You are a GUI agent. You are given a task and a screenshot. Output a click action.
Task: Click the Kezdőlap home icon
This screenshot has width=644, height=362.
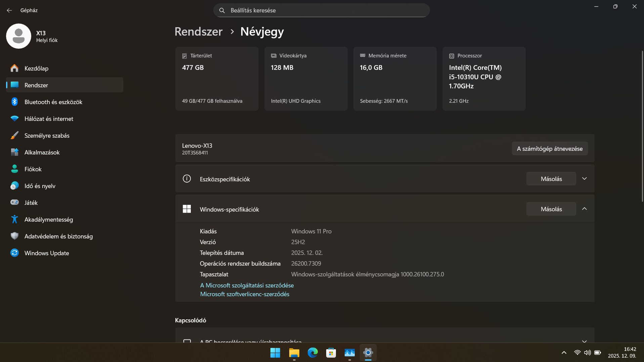point(14,68)
